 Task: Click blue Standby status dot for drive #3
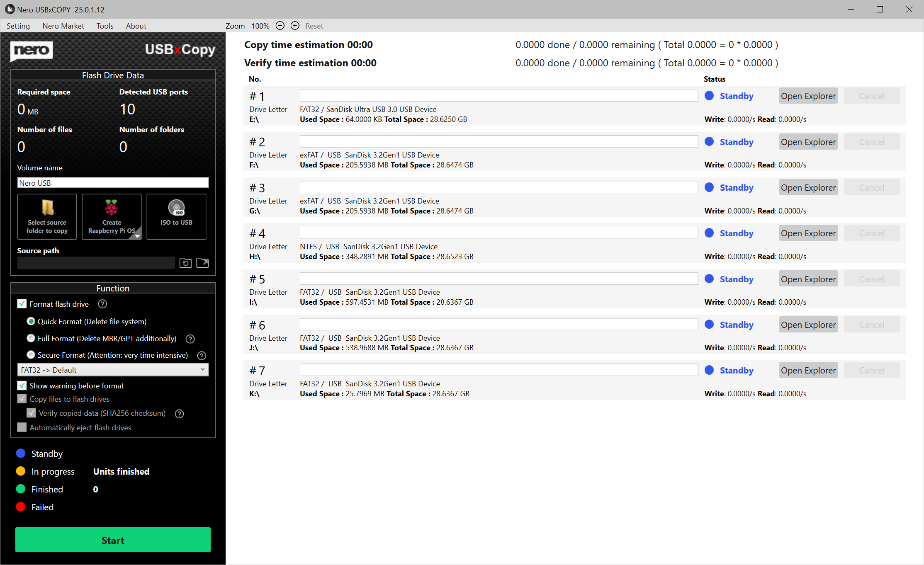point(709,187)
